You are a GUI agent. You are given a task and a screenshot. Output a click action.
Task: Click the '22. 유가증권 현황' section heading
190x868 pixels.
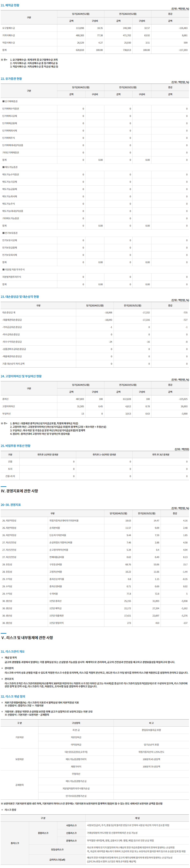(11, 79)
